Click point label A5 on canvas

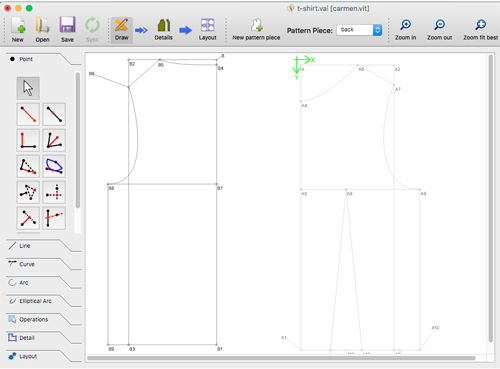tap(304, 194)
